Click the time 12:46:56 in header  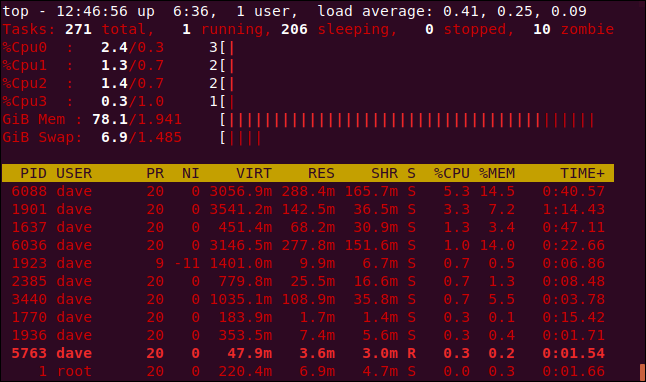pos(92,12)
